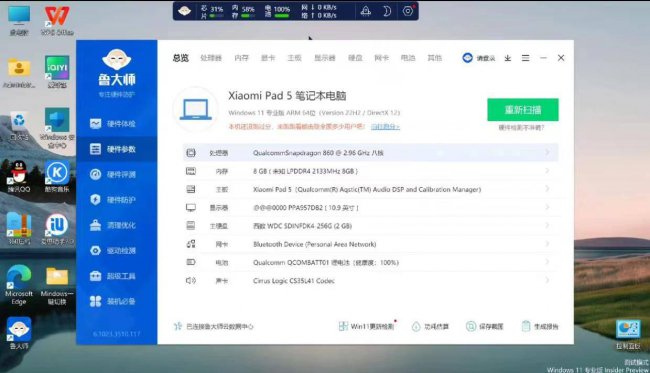Image resolution: width=650 pixels, height=373 pixels.
Task: Open 驱动检测 driver check in sidebar
Action: coord(113,250)
